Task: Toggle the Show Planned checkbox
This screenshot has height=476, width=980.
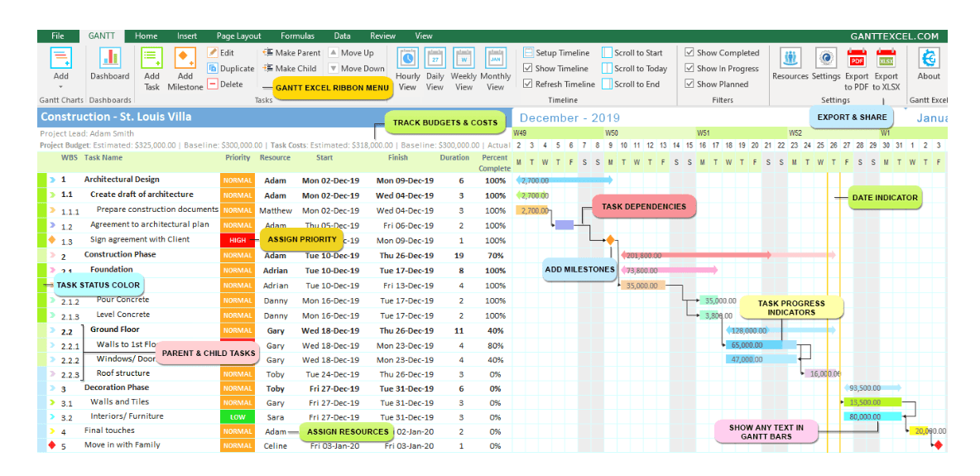Action: (689, 84)
